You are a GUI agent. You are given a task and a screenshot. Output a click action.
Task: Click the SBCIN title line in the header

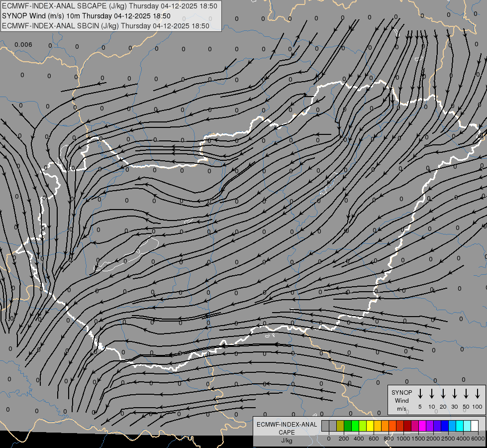pyautogui.click(x=105, y=26)
